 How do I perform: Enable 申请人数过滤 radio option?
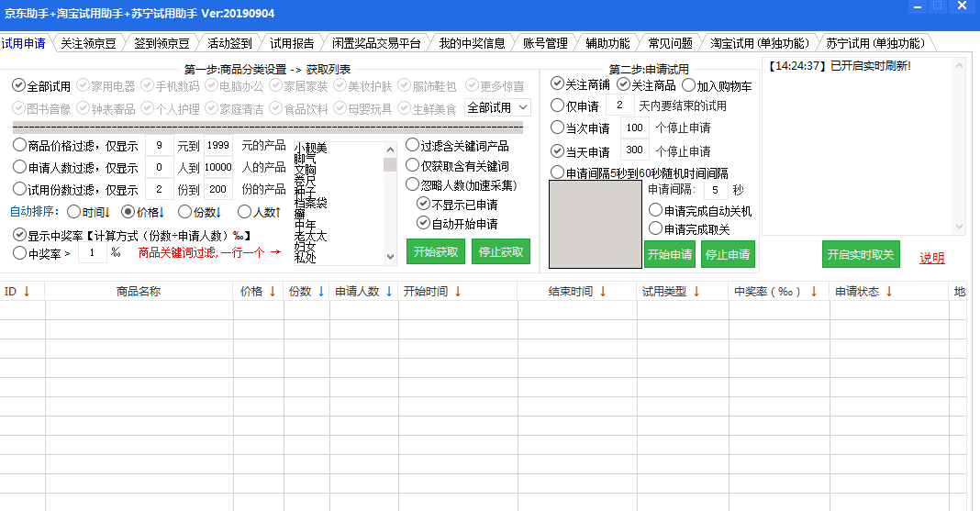(x=75, y=167)
